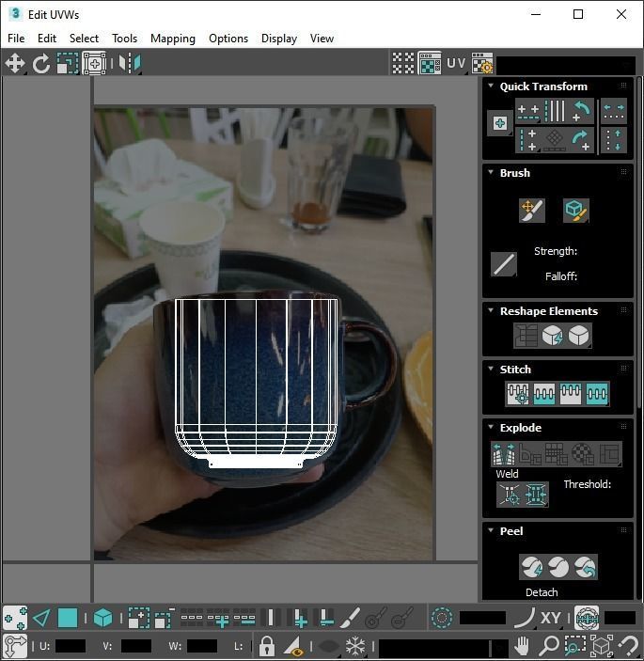Open the Display menu
This screenshot has height=661, width=644.
click(x=279, y=39)
